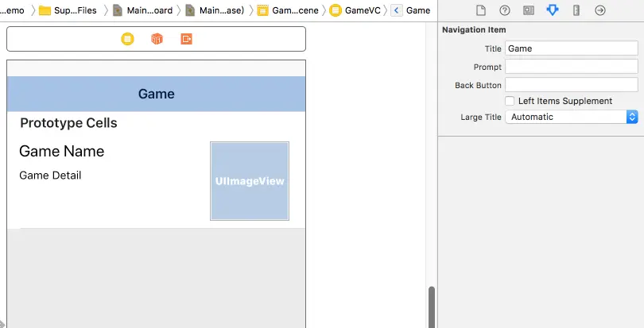Open the Large Title dropdown
The image size is (644, 328).
coord(572,117)
